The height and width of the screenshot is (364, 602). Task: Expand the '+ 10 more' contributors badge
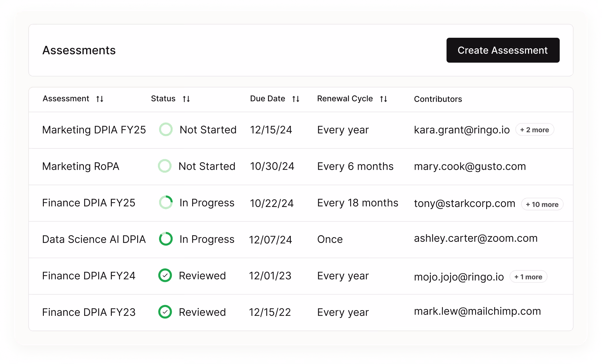point(542,204)
